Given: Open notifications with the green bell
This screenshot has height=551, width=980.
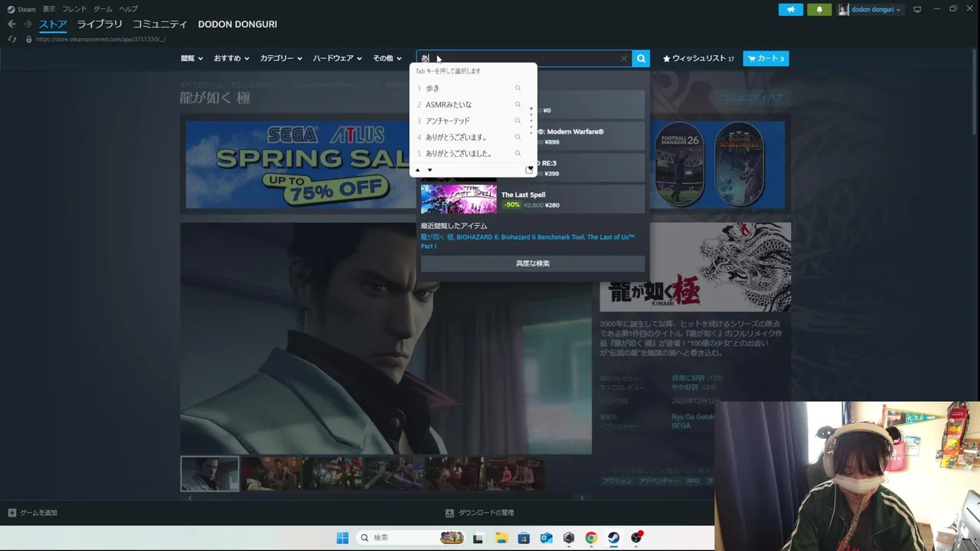Looking at the screenshot, I should tap(819, 9).
